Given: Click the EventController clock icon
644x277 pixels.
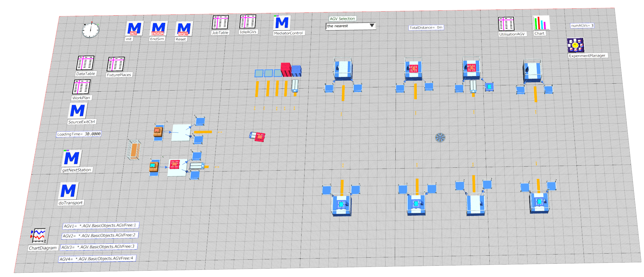Looking at the screenshot, I should [x=91, y=30].
